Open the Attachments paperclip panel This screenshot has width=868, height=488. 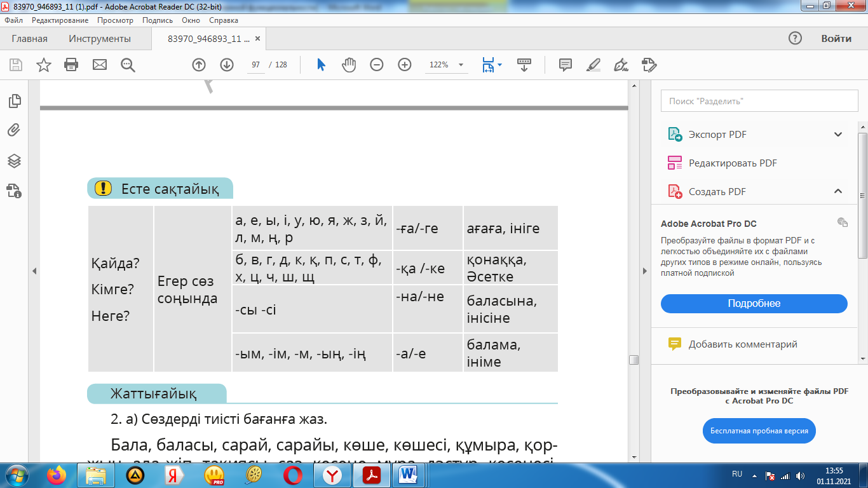pyautogui.click(x=14, y=130)
